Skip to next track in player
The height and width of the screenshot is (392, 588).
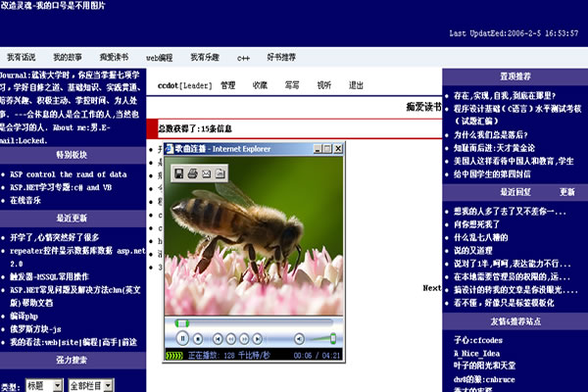click(x=257, y=339)
